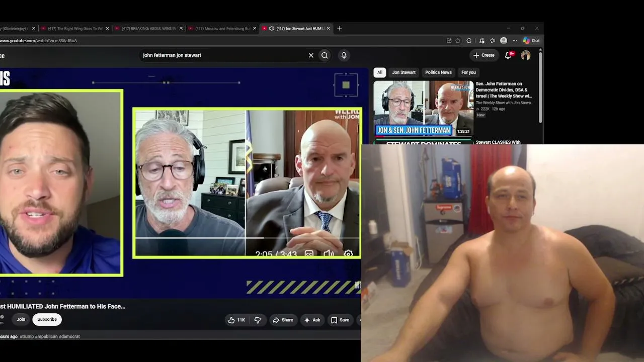Click the #democrat hashtag
The image size is (644, 362).
tap(69, 336)
